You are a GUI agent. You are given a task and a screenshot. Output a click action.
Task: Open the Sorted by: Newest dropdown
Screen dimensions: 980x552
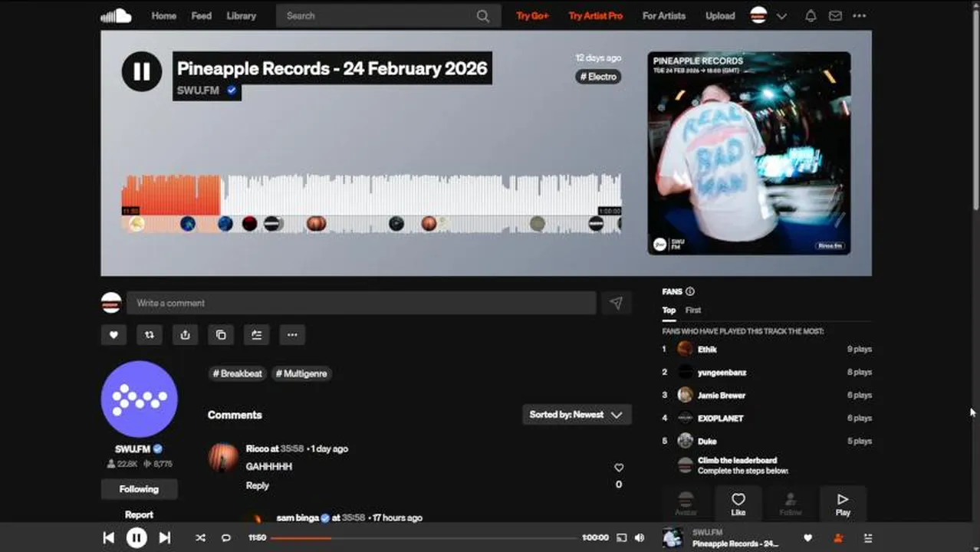point(577,415)
